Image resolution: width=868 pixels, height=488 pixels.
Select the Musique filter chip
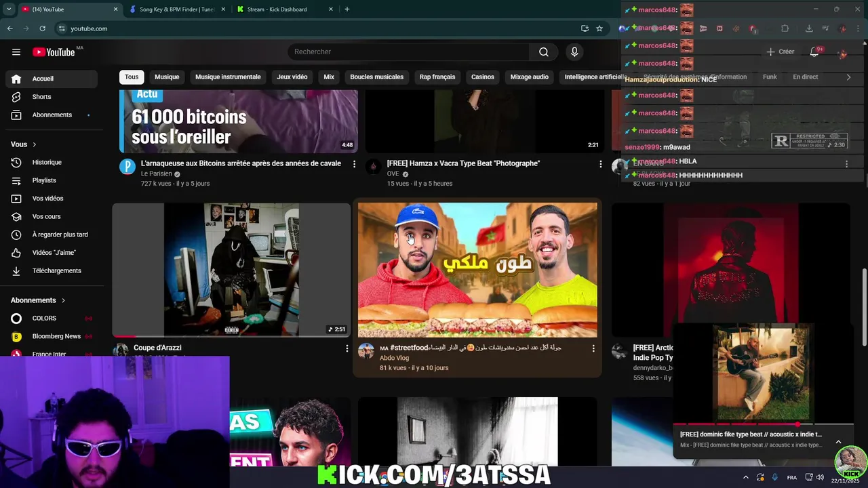[x=167, y=77]
